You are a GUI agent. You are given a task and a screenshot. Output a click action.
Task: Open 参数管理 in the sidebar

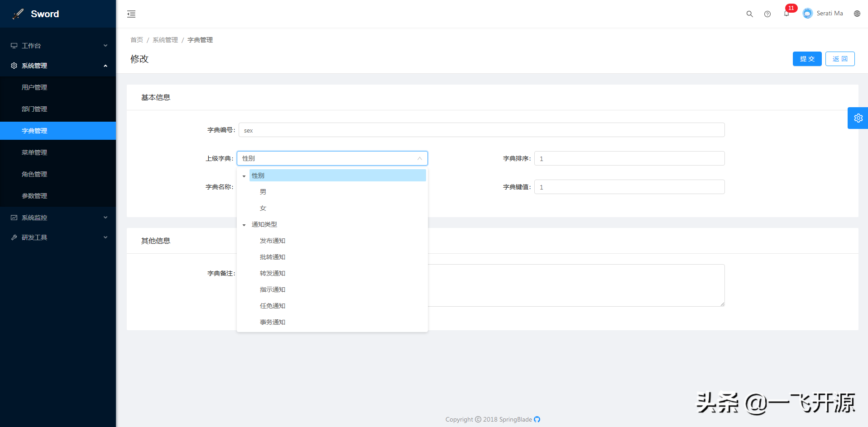[58, 196]
